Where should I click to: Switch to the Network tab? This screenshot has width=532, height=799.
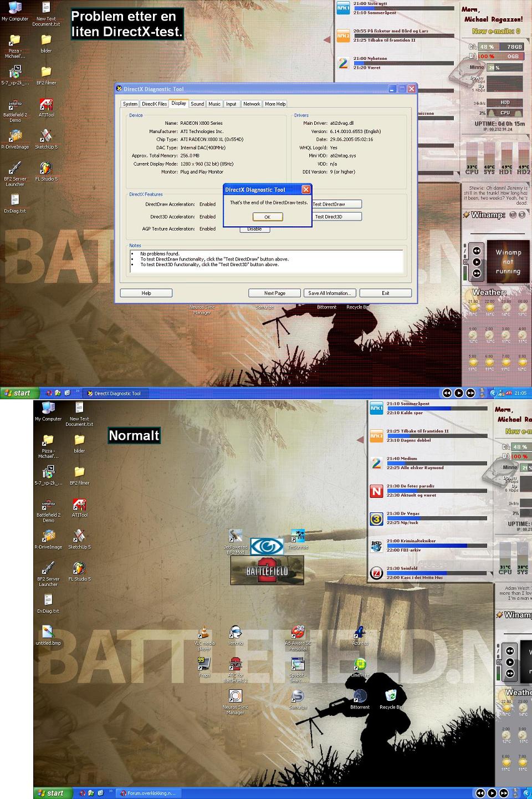click(x=252, y=104)
